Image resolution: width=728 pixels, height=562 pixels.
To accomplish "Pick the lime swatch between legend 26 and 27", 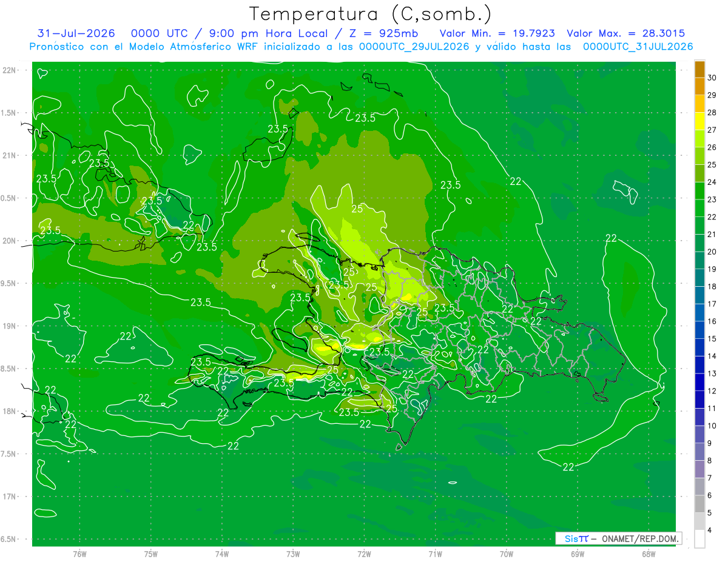I will (699, 139).
